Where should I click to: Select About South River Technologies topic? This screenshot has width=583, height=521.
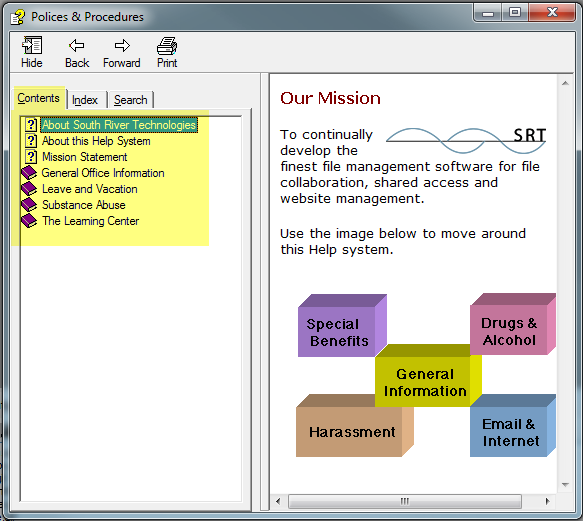tap(119, 125)
